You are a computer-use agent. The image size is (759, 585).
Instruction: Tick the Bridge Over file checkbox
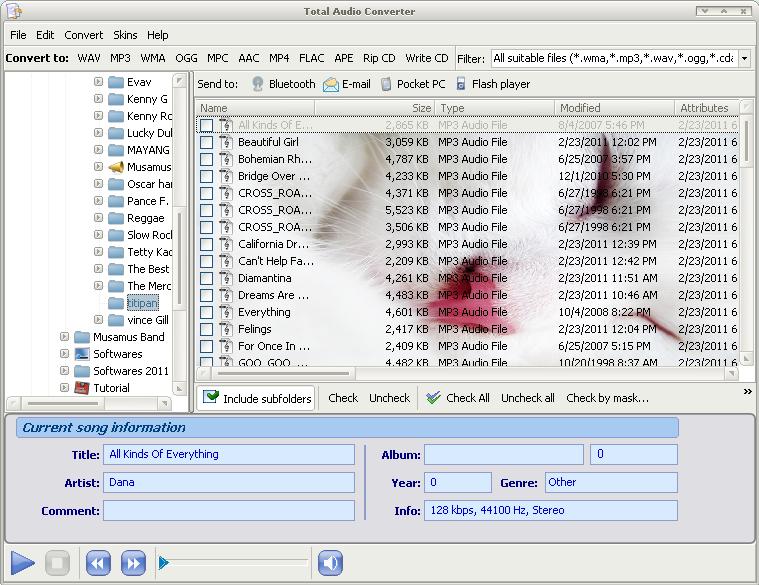point(206,176)
